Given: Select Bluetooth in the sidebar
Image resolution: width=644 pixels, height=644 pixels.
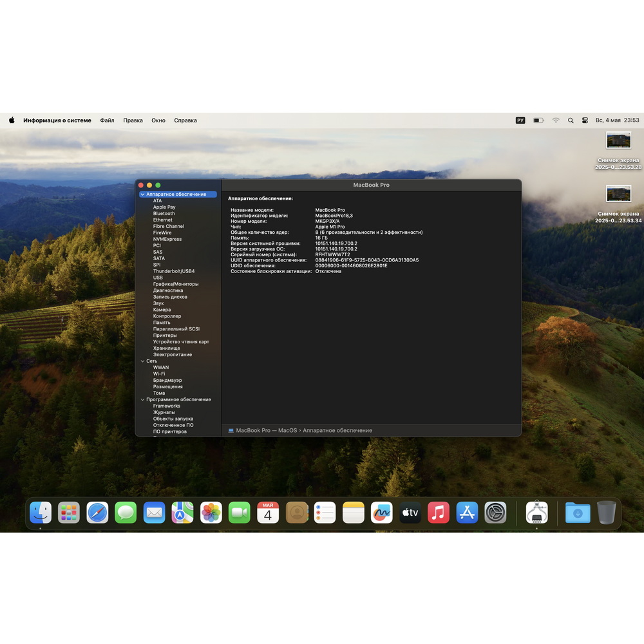Looking at the screenshot, I should click(164, 214).
